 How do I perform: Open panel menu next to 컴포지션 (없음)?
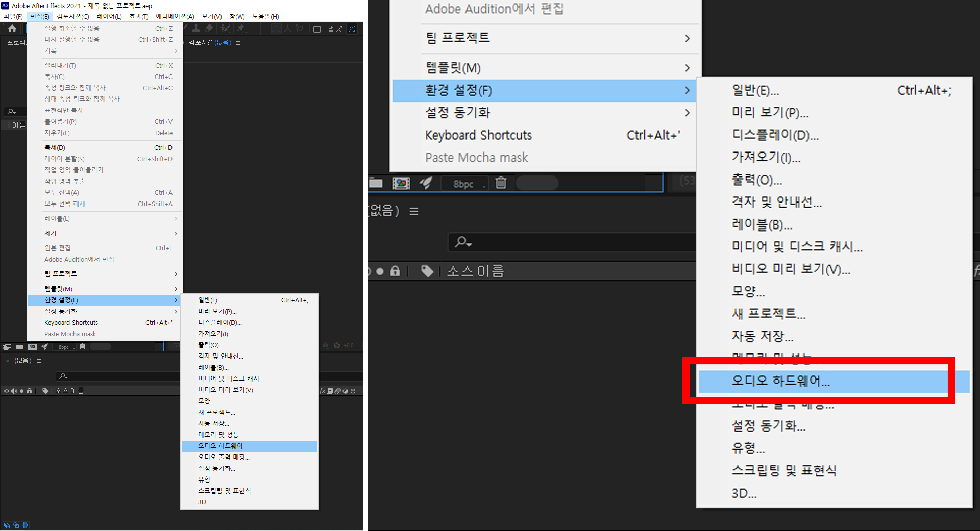[x=238, y=43]
